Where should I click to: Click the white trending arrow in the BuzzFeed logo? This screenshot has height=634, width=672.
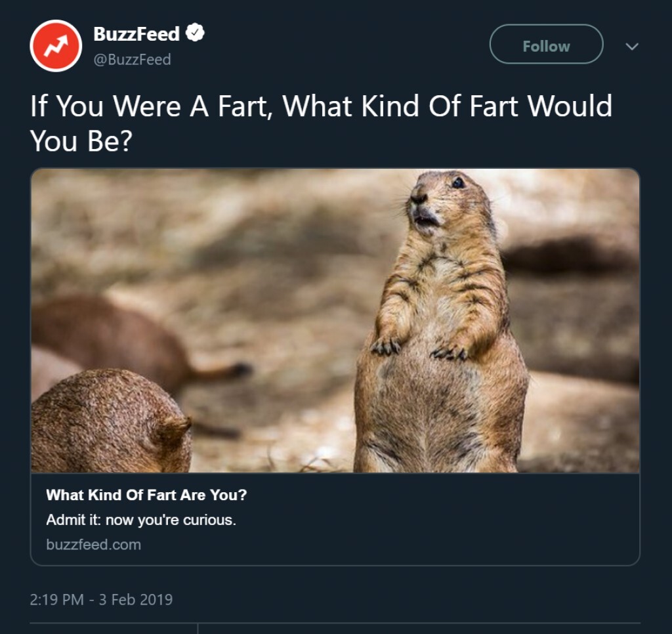56,46
